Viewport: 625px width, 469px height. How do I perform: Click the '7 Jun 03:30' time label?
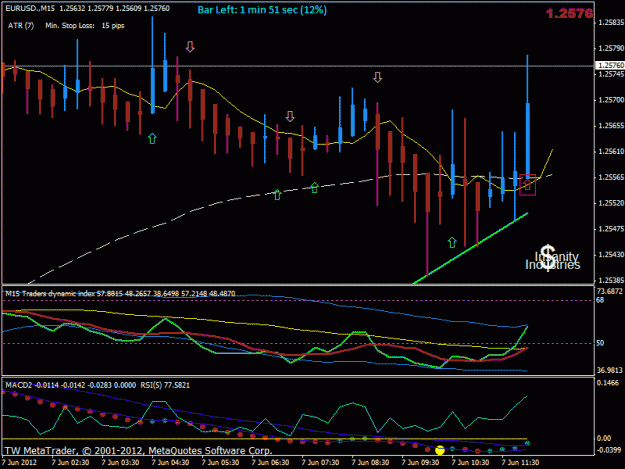click(120, 463)
